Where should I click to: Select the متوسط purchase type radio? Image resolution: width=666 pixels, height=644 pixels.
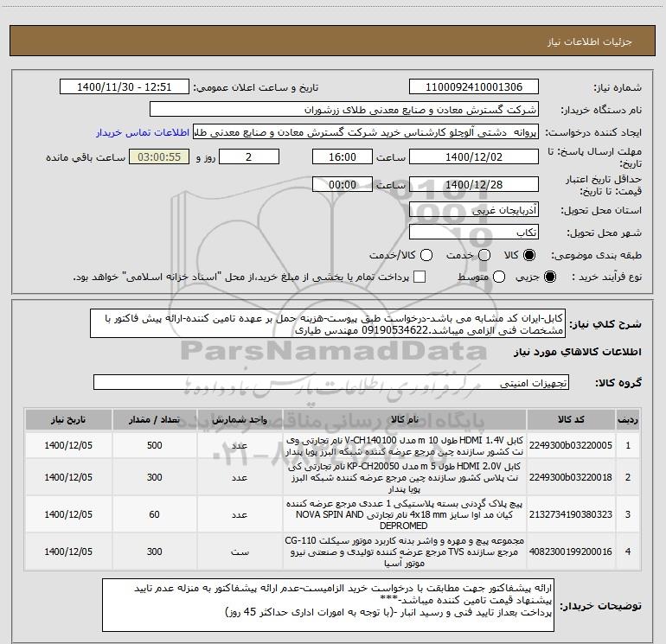click(x=499, y=277)
